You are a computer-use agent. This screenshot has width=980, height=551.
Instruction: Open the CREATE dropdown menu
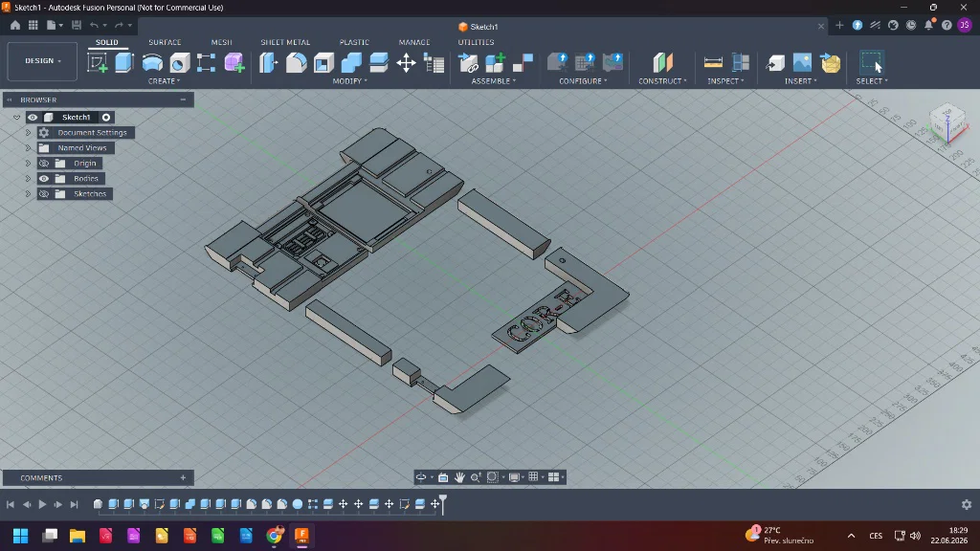point(164,81)
